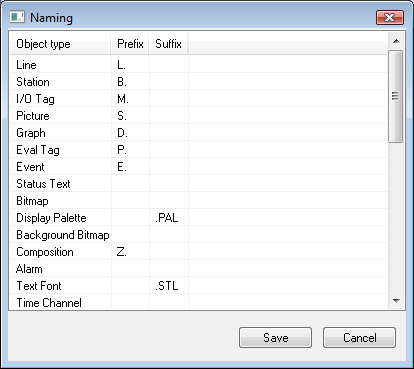Image resolution: width=414 pixels, height=369 pixels.
Task: Click the scrollbar down arrow
Action: pos(396,301)
